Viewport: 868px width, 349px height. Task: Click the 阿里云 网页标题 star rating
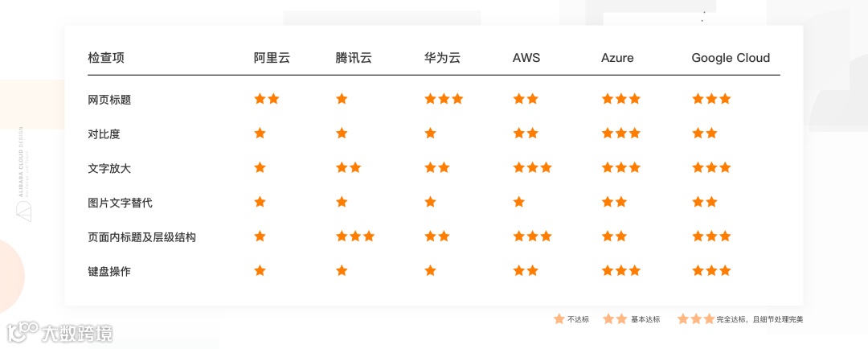(267, 99)
